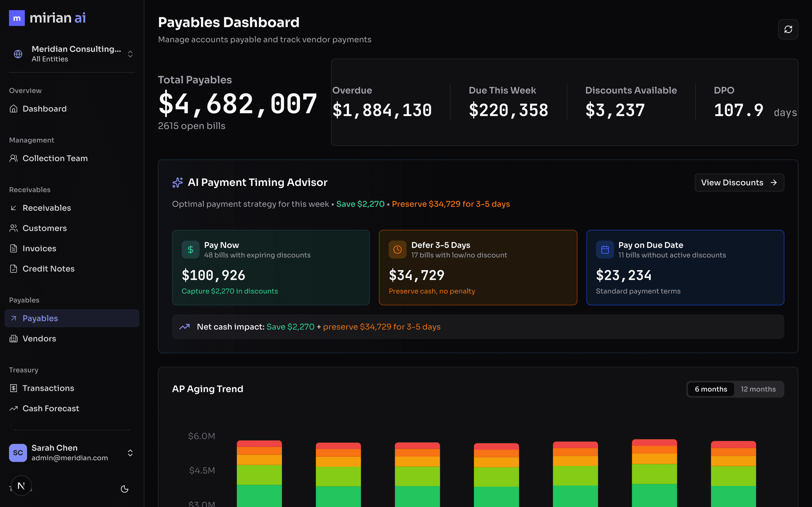Viewport: 812px width, 507px height.
Task: Open Cash Forecast via its trend icon
Action: coord(14,408)
